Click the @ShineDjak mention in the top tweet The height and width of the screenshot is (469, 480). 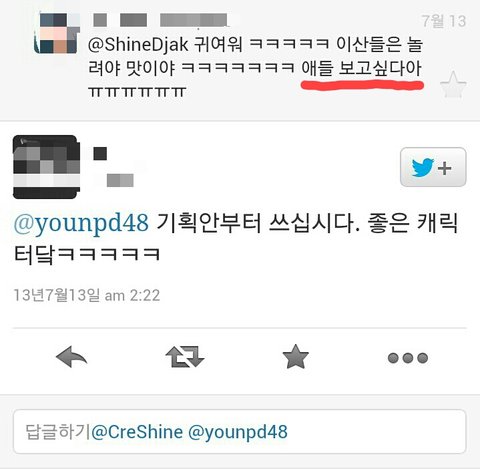(138, 45)
